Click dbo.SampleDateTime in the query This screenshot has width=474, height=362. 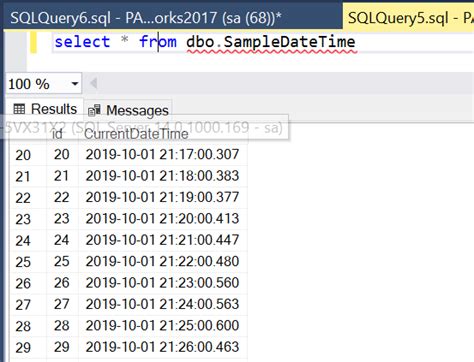pos(271,42)
